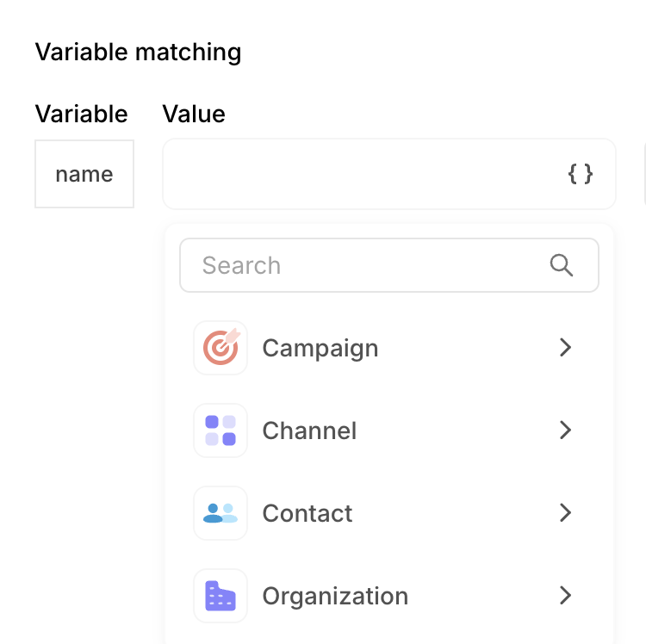Select the Organization text label
646x644 pixels.
pos(335,596)
